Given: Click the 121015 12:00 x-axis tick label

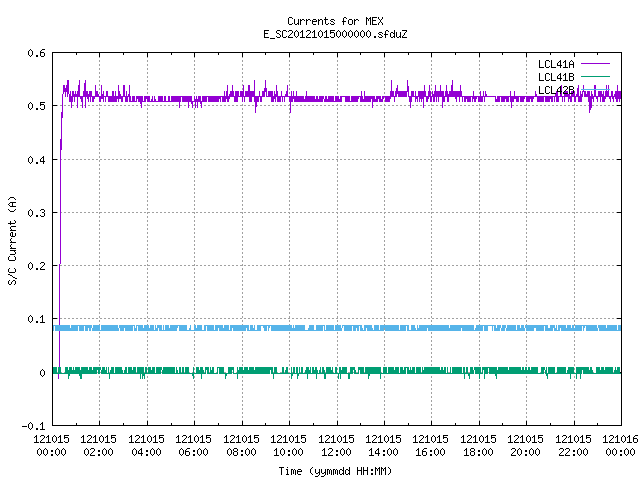Looking at the screenshot, I should (336, 446).
